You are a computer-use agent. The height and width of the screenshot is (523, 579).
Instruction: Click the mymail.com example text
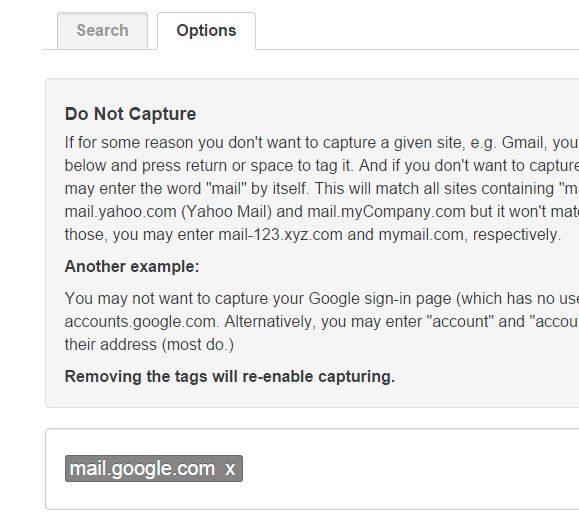pos(423,235)
